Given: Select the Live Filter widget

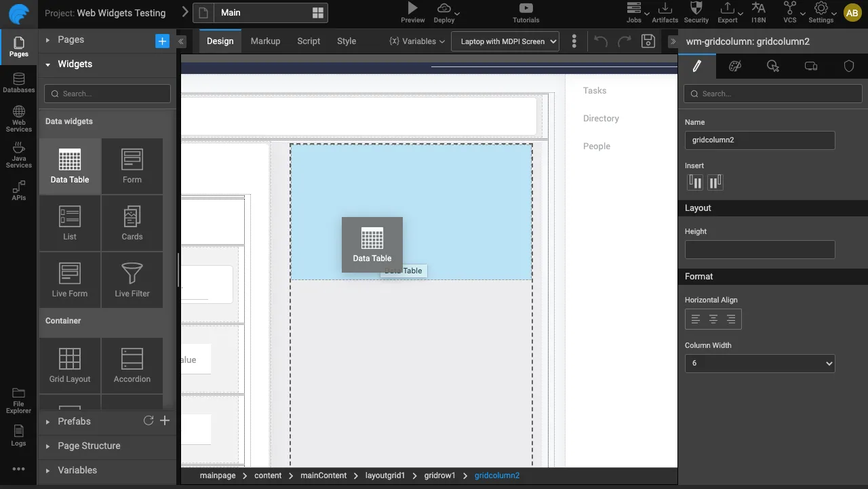Looking at the screenshot, I should [x=132, y=280].
